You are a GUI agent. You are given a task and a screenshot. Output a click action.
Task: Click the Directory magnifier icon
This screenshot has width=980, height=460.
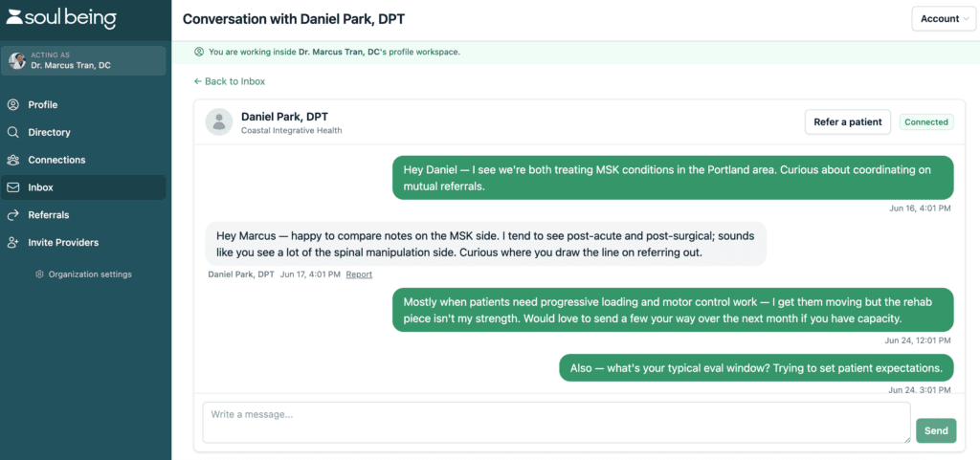click(12, 132)
